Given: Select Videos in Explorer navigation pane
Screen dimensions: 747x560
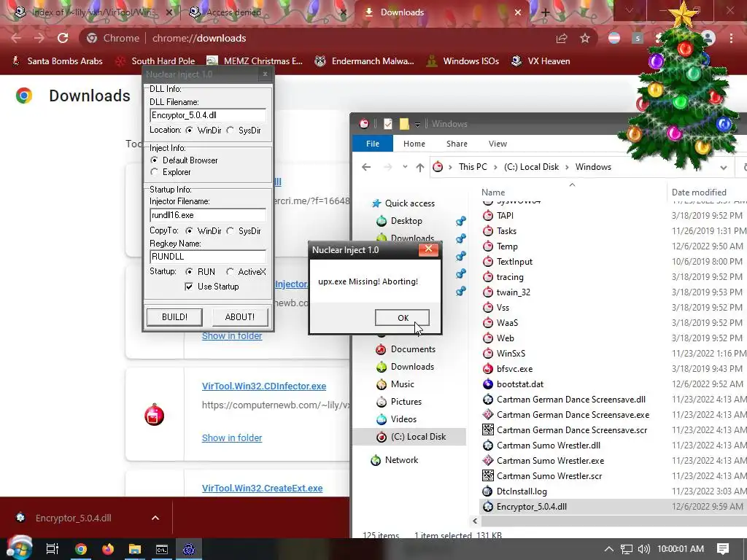Looking at the screenshot, I should 403,419.
